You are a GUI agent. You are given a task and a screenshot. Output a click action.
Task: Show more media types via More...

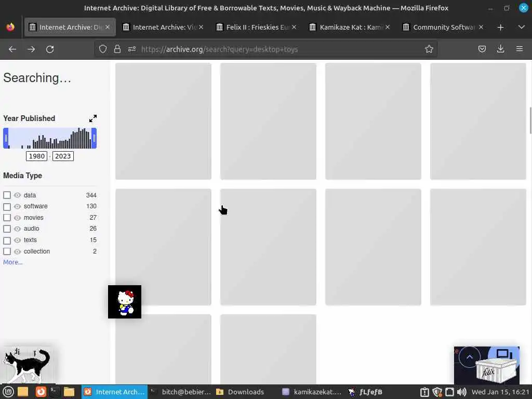pos(13,262)
